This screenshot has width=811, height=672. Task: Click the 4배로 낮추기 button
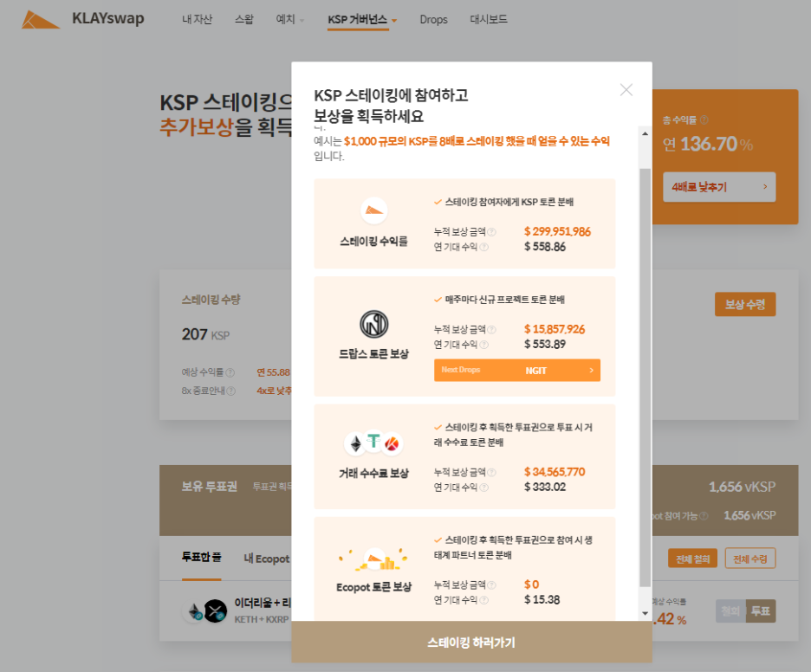pyautogui.click(x=719, y=187)
